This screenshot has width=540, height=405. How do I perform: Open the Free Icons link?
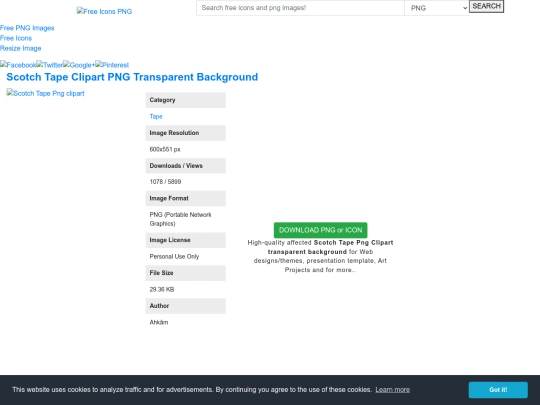16,38
